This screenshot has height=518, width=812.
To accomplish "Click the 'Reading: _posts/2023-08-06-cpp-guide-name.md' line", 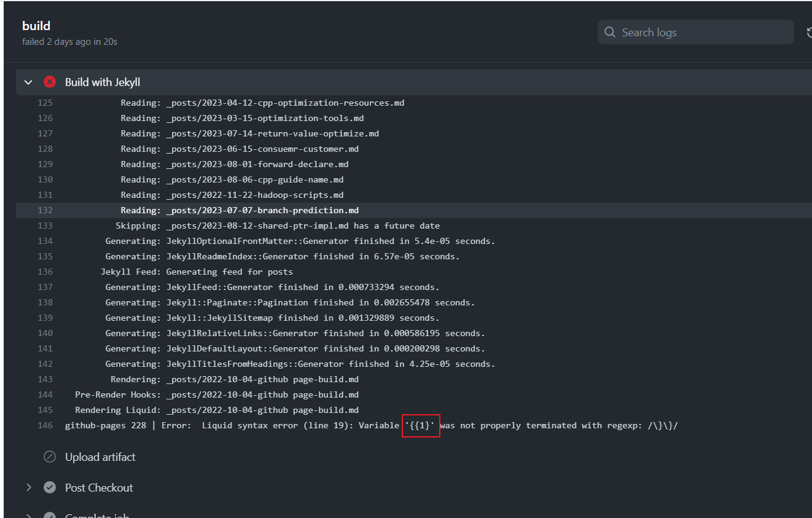I will click(x=232, y=179).
